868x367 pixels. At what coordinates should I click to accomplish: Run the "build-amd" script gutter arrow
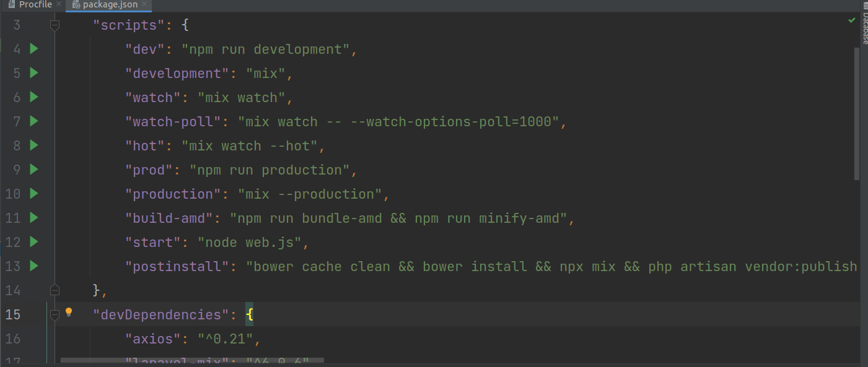point(34,218)
